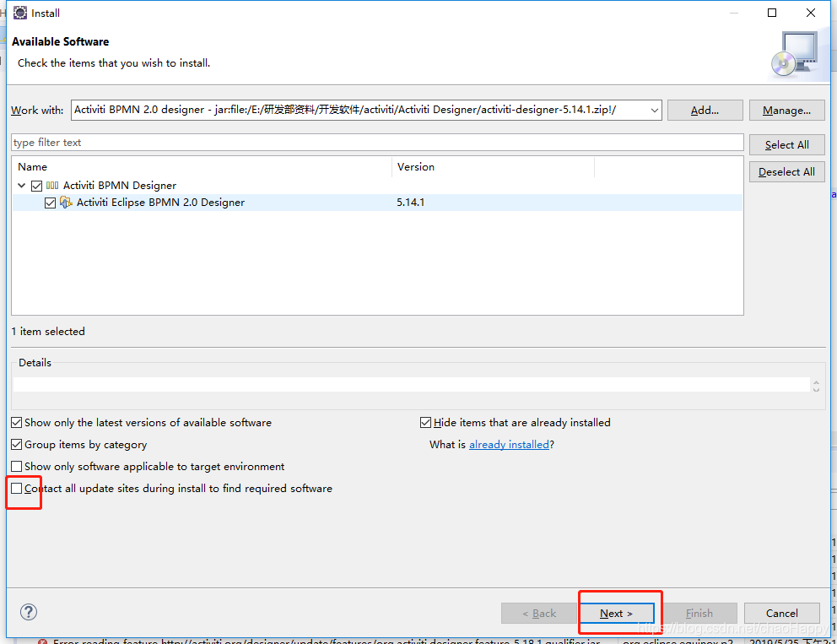837x644 pixels.
Task: Click the Details text area
Action: 411,385
